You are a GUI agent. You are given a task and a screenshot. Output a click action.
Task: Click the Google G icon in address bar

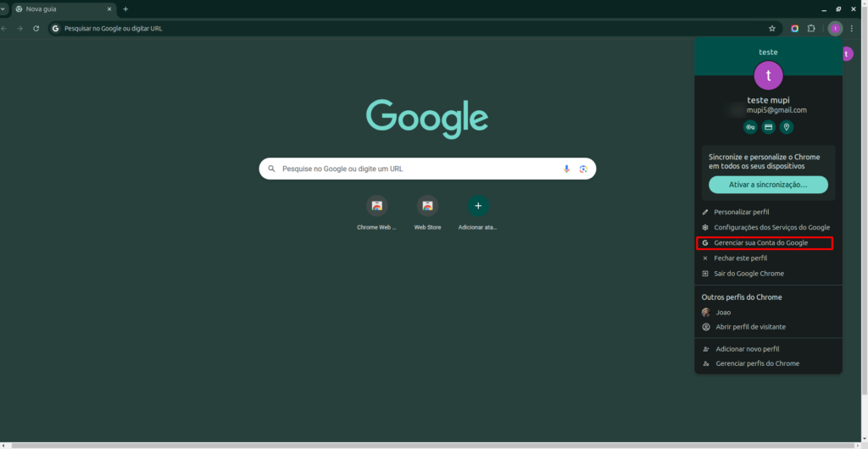click(55, 28)
